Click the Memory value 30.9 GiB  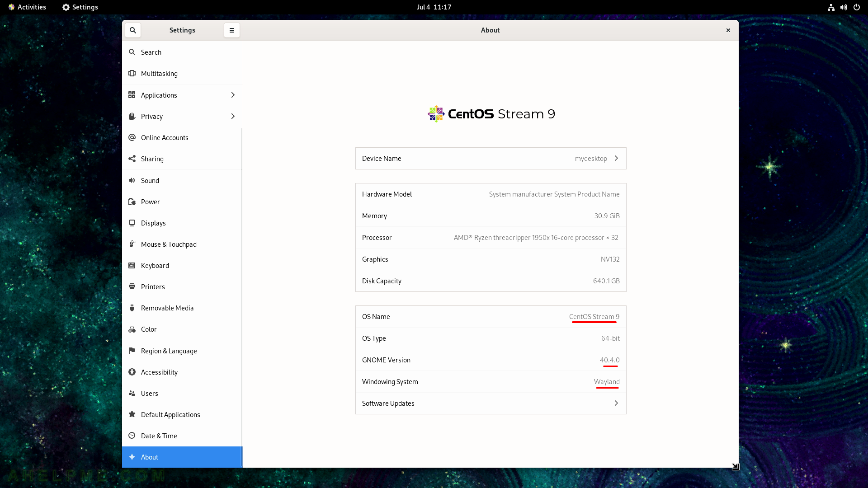607,216
